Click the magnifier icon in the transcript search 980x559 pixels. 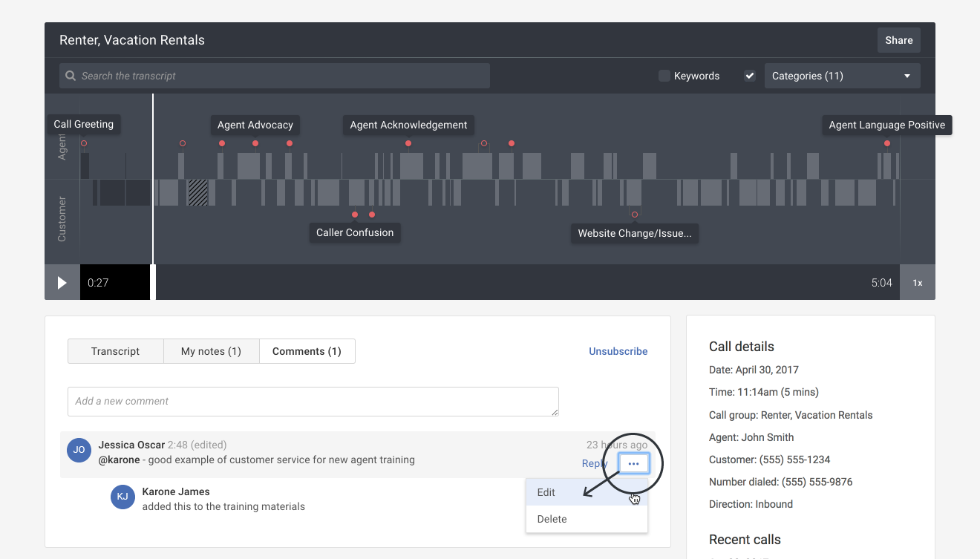click(x=70, y=75)
